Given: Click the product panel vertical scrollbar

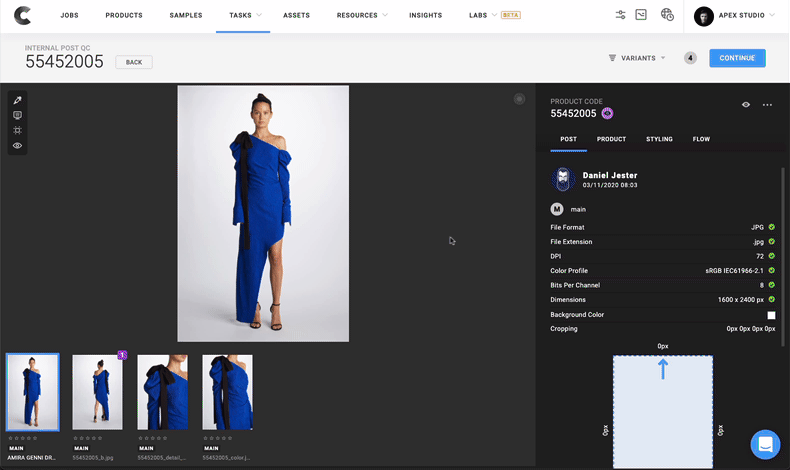Looking at the screenshot, I should pyautogui.click(x=782, y=257).
